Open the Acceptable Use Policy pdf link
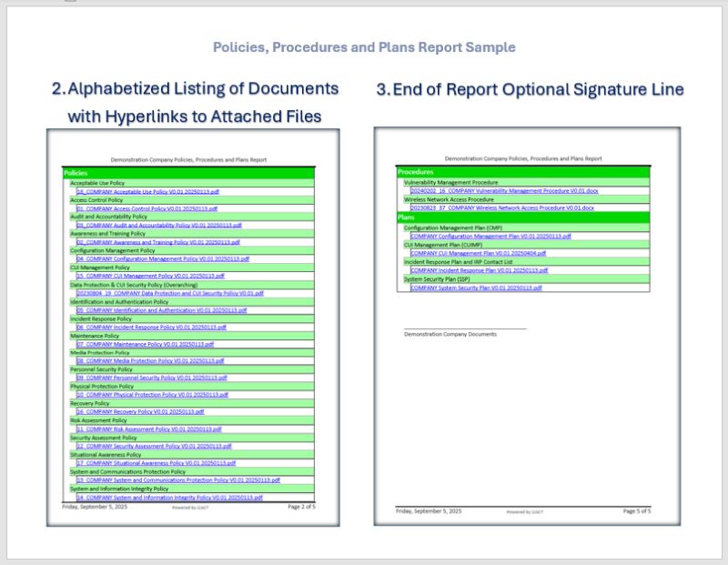Viewport: 728px width, 565px height. click(147, 191)
